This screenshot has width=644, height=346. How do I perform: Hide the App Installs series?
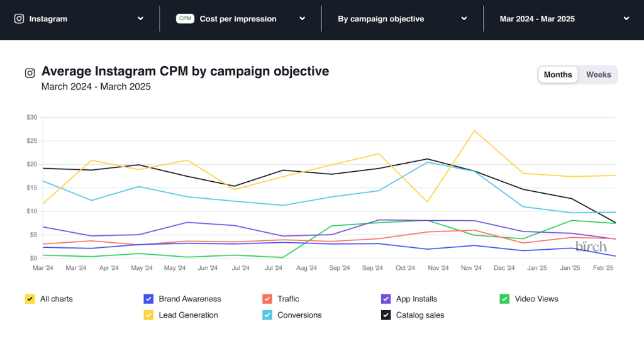tap(386, 299)
